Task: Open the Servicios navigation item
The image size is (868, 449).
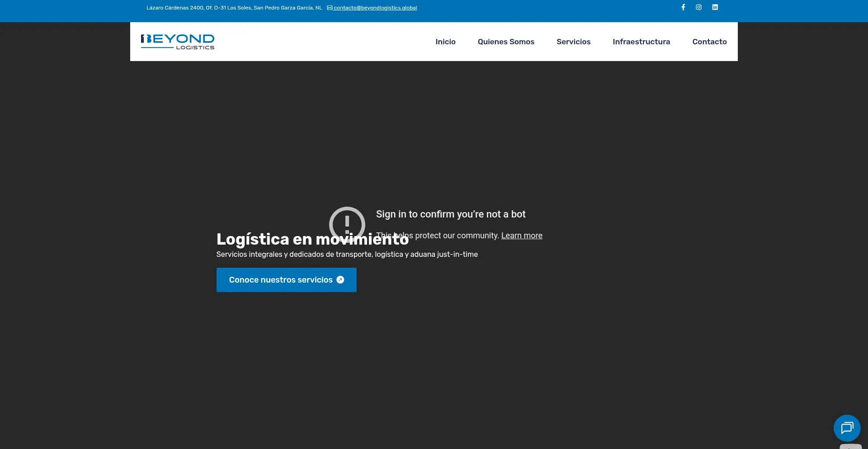Action: pos(573,42)
